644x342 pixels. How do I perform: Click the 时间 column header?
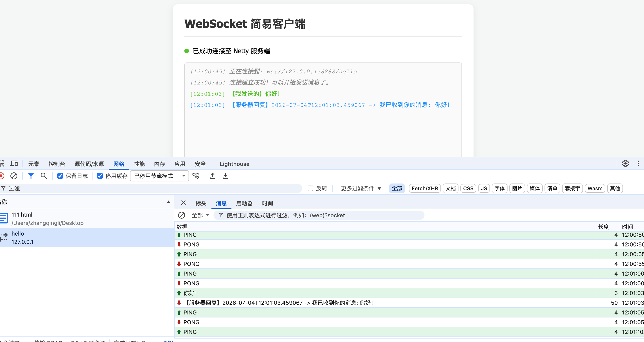pyautogui.click(x=632, y=227)
